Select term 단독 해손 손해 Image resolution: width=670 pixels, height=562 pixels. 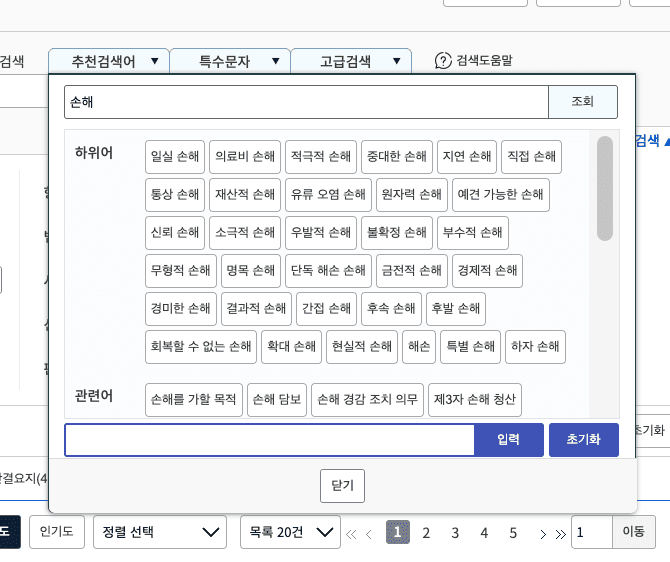329,271
